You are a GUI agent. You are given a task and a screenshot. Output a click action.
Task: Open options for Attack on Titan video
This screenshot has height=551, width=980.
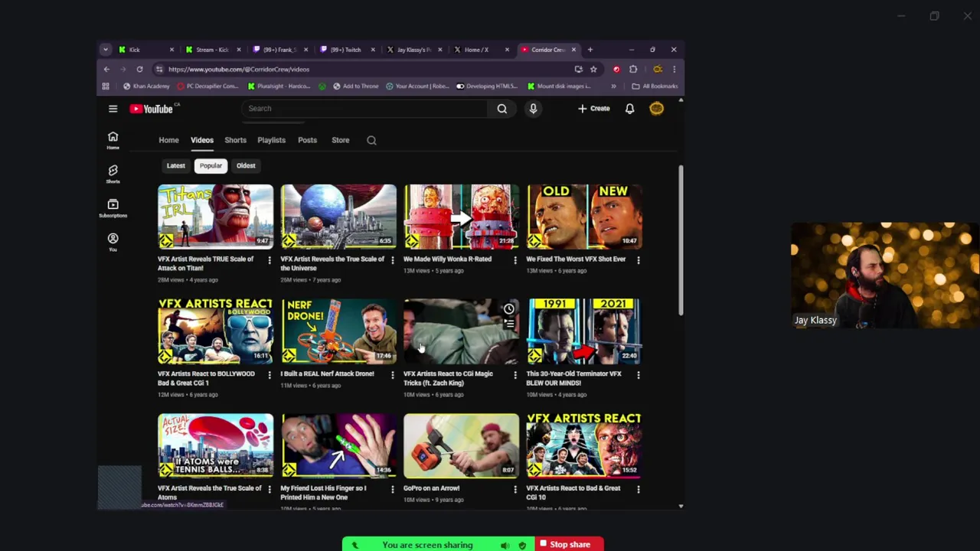(269, 260)
